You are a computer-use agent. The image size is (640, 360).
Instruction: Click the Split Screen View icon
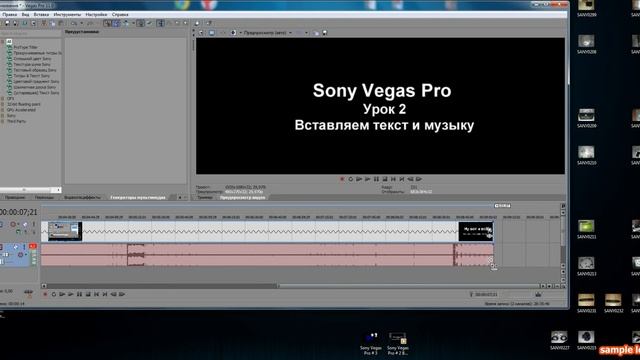pos(233,33)
